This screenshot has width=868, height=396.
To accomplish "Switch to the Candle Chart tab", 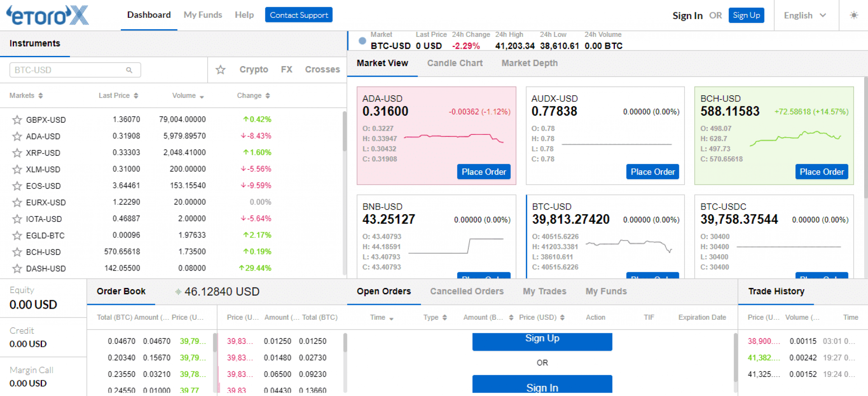I will coord(454,63).
